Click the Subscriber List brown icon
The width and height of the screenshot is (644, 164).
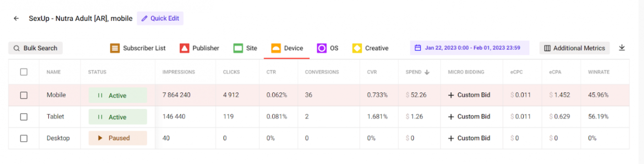(115, 48)
